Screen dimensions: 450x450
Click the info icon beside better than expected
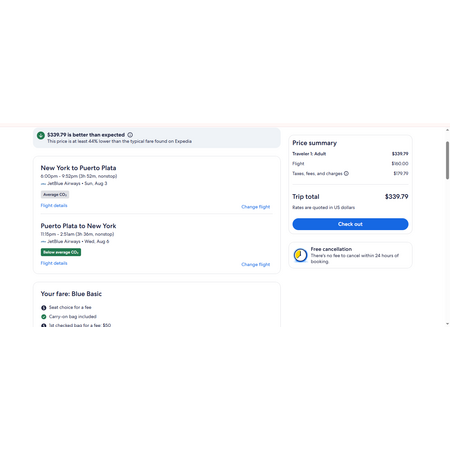(130, 135)
